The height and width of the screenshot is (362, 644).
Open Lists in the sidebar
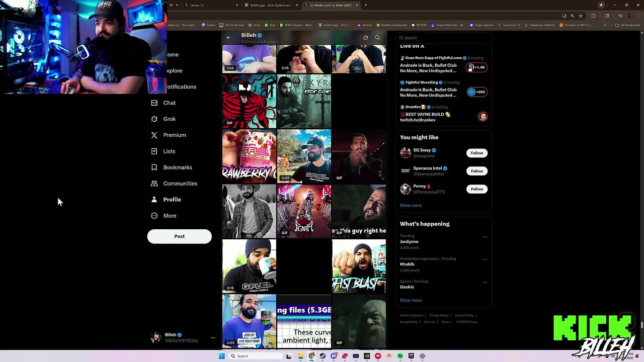click(x=163, y=151)
